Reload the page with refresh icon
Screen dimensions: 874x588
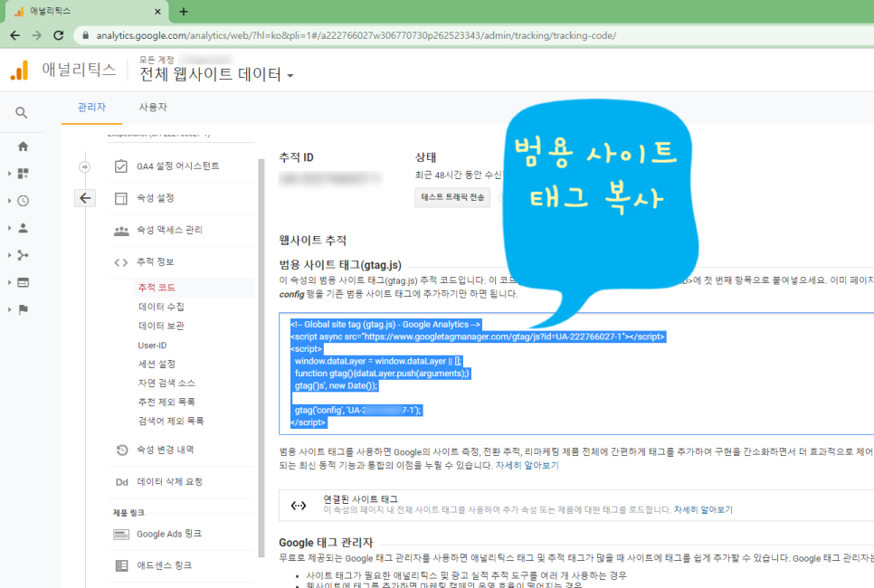[x=59, y=35]
